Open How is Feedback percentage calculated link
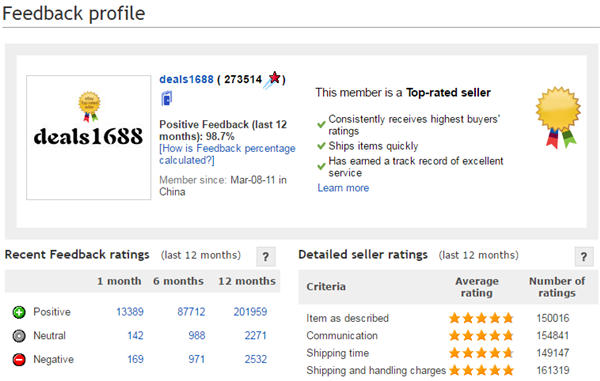The height and width of the screenshot is (381, 600). (x=227, y=154)
